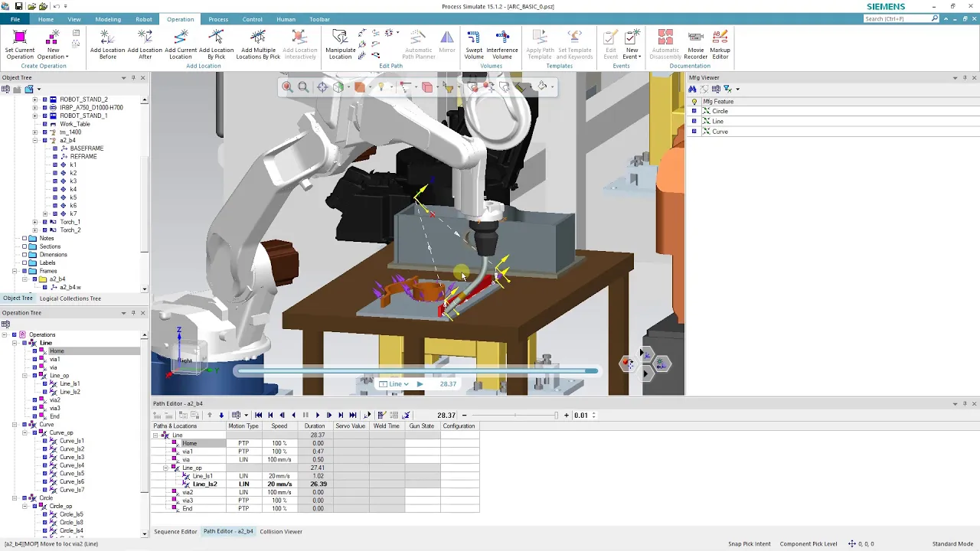Click Add Multiple Locations By Pick

click(258, 45)
